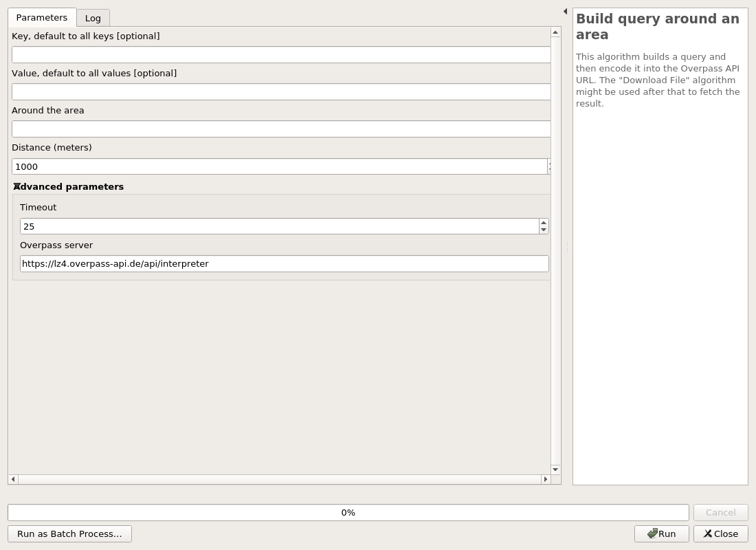Select the Parameters tab

(41, 17)
